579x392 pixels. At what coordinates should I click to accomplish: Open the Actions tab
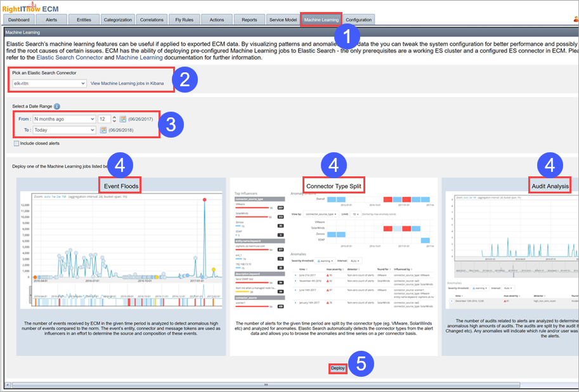click(217, 20)
